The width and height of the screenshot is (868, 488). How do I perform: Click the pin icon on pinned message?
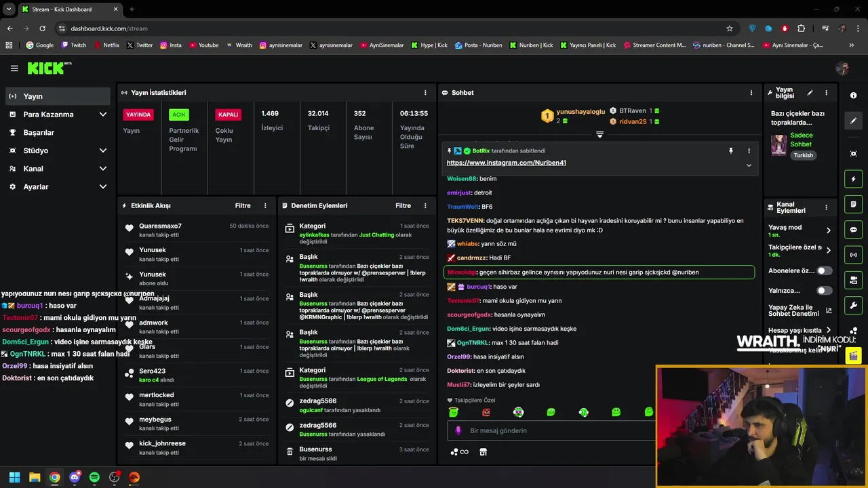coord(731,150)
